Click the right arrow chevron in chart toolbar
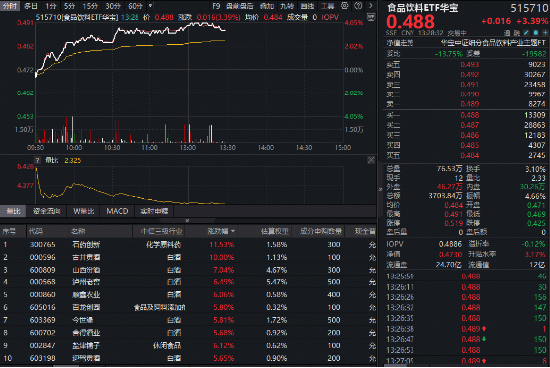Image resolution: width=550 pixels, height=368 pixels. click(371, 6)
